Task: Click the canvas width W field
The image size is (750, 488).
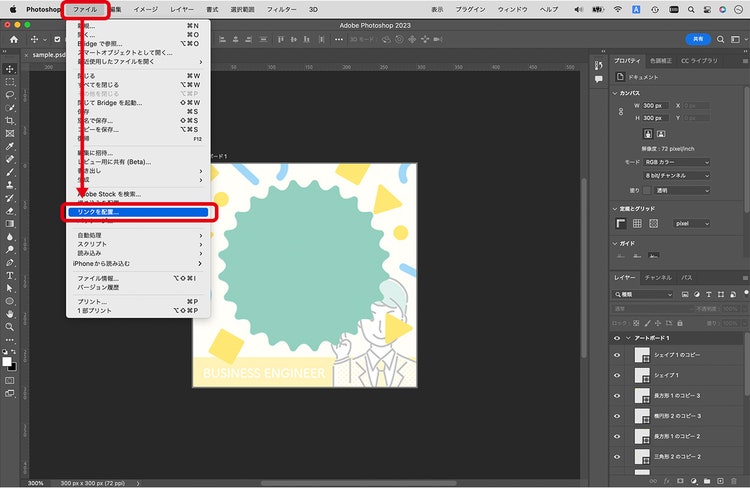Action: pos(655,106)
